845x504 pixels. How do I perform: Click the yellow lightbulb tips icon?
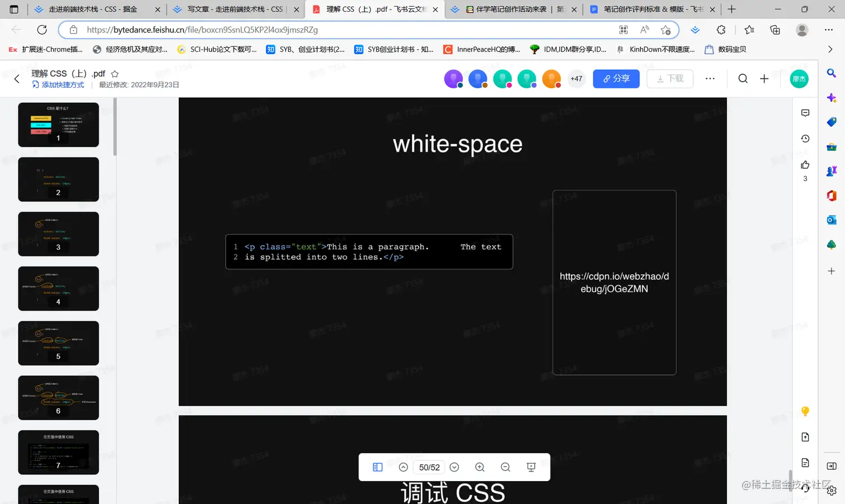click(805, 411)
